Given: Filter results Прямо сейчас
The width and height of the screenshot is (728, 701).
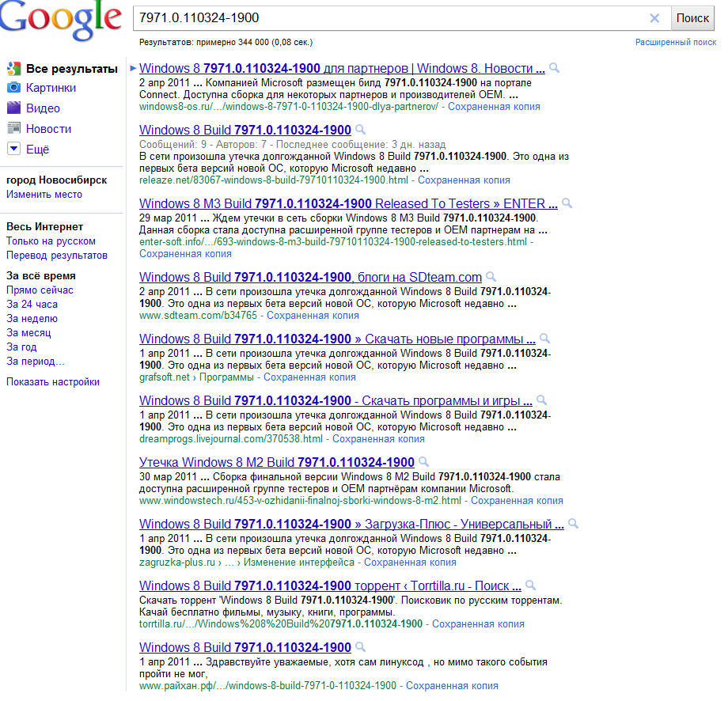Looking at the screenshot, I should 40,290.
